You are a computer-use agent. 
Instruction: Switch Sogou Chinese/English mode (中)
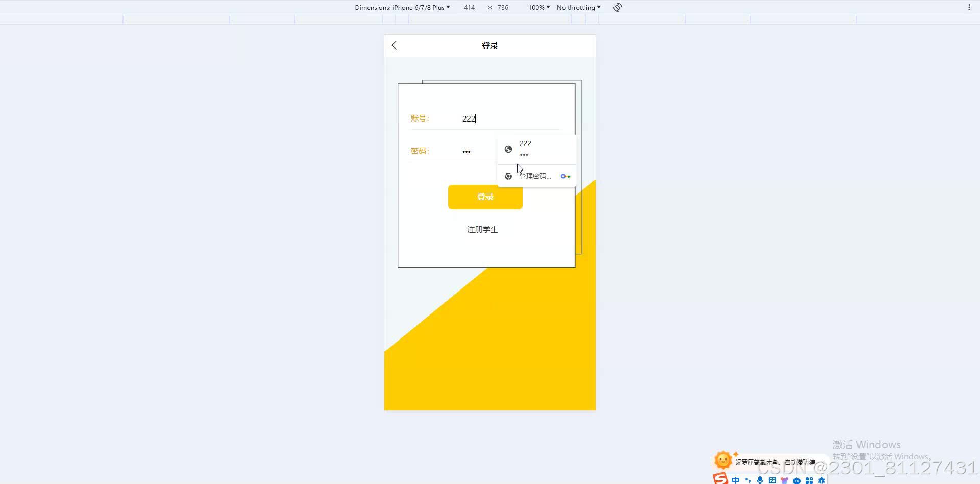click(x=736, y=480)
